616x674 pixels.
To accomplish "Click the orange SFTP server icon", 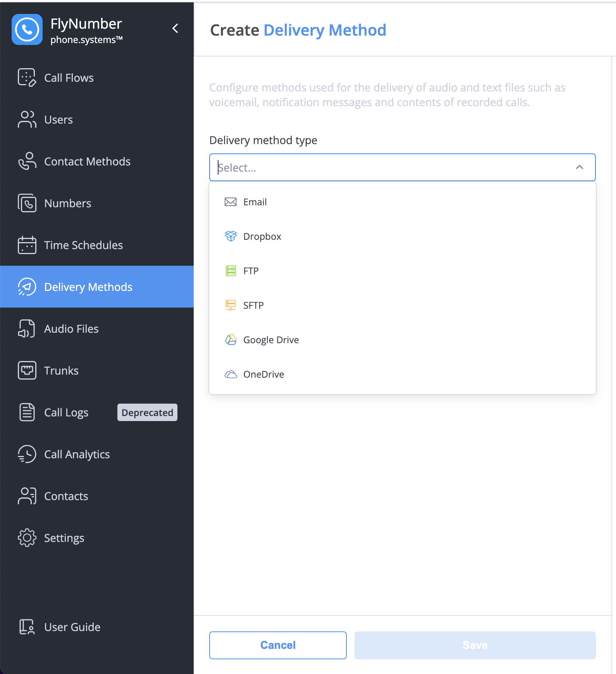I will pos(231,305).
